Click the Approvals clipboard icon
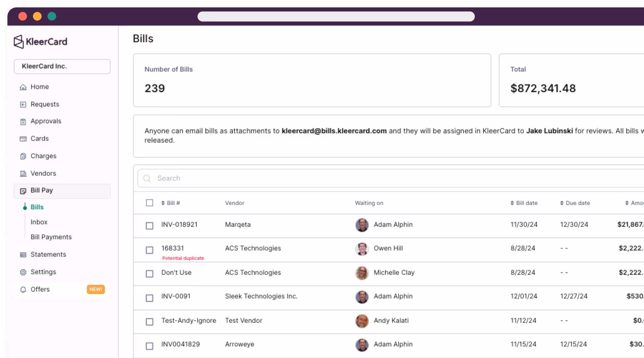Image resolution: width=644 pixels, height=358 pixels. [x=23, y=122]
